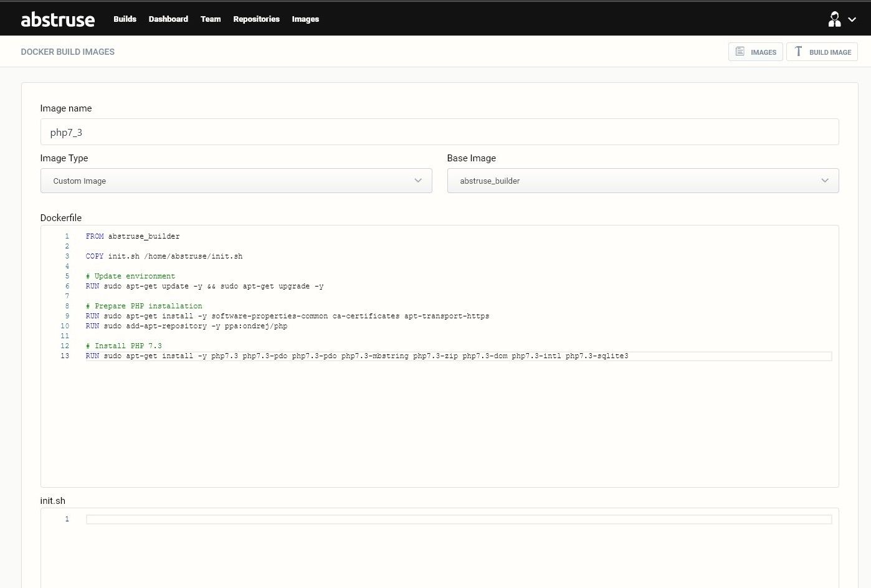Focus the Image name input field
This screenshot has width=871, height=588.
pyautogui.click(x=439, y=132)
